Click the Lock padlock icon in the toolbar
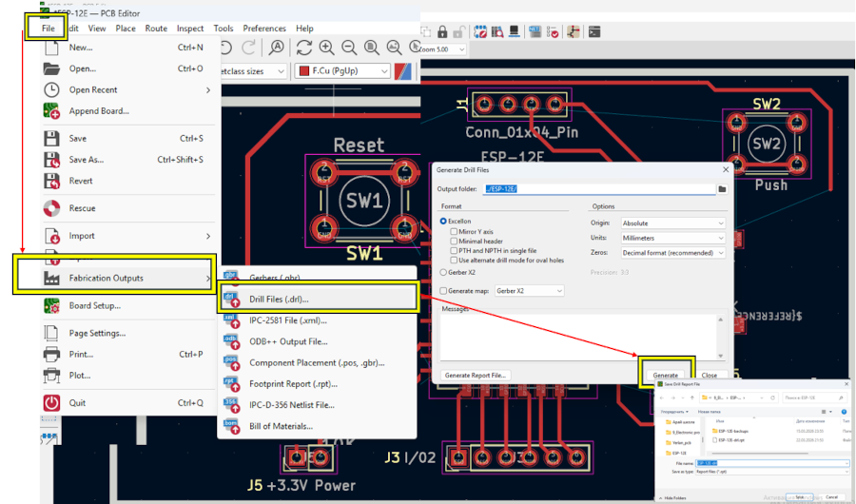Viewport: 856px width, 504px height. click(x=442, y=31)
